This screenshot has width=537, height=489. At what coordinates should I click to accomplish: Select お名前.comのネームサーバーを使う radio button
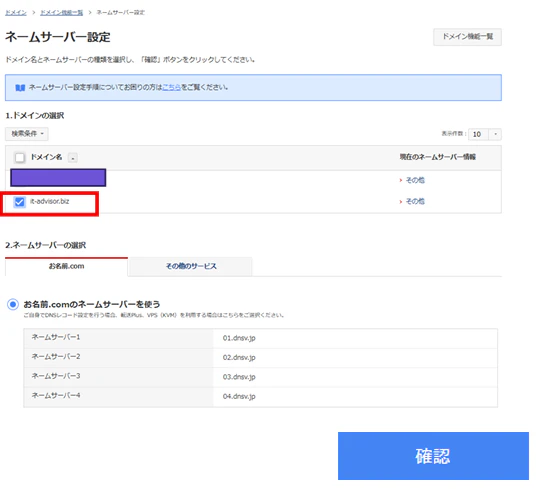click(x=13, y=304)
